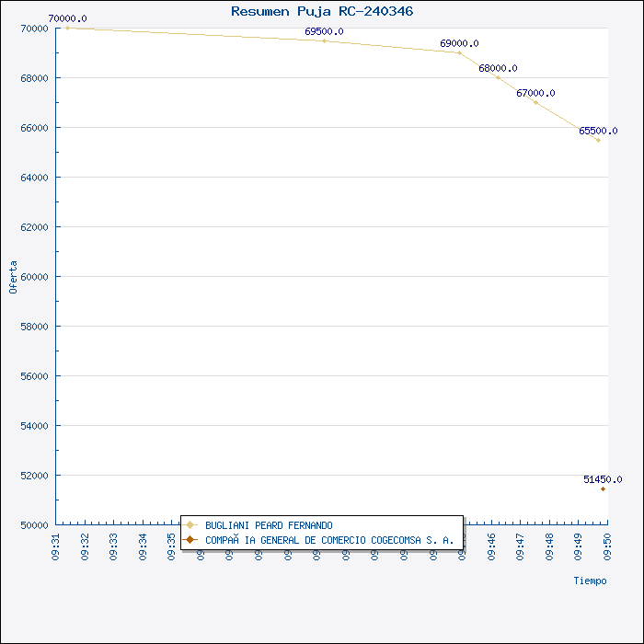Select the 65500.0 data point label

pos(598,131)
